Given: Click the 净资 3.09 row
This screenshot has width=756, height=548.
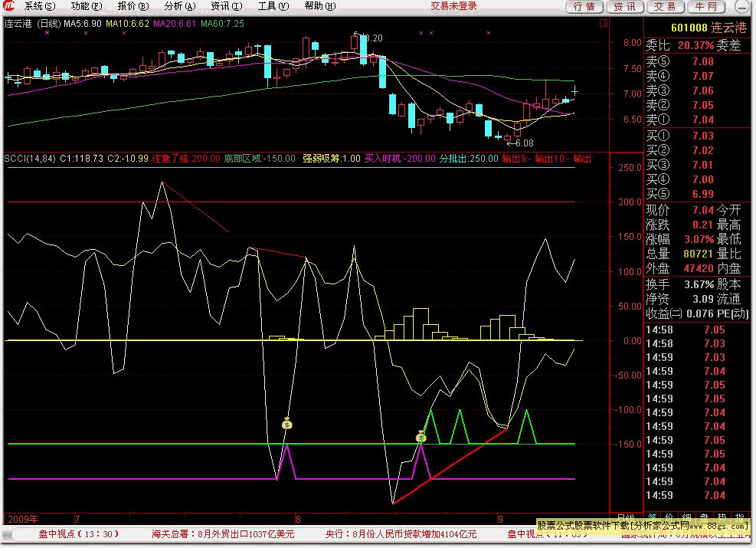Looking at the screenshot, I should click(679, 299).
